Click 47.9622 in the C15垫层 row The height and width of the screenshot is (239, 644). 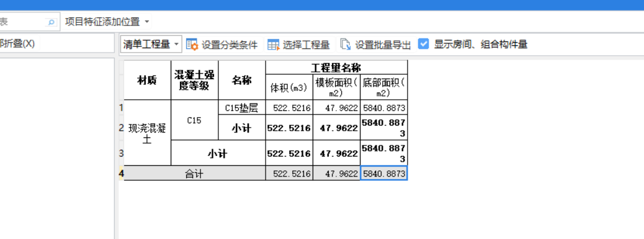pyautogui.click(x=336, y=108)
